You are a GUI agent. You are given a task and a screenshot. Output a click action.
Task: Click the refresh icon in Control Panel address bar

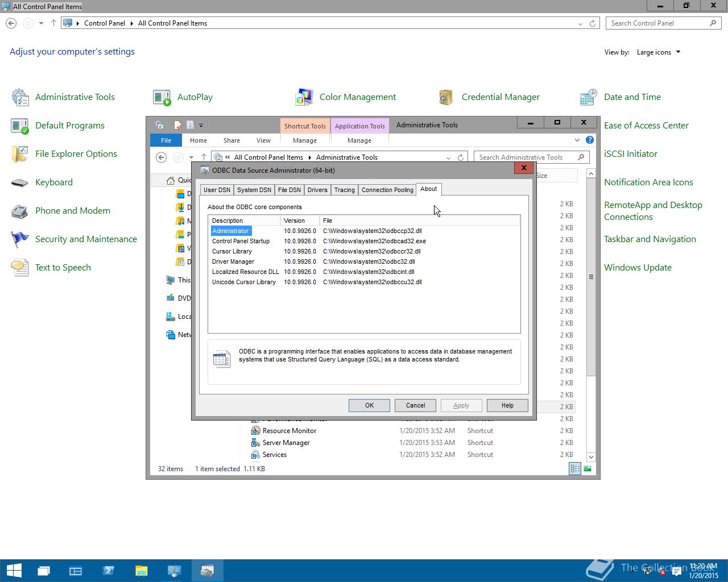593,23
